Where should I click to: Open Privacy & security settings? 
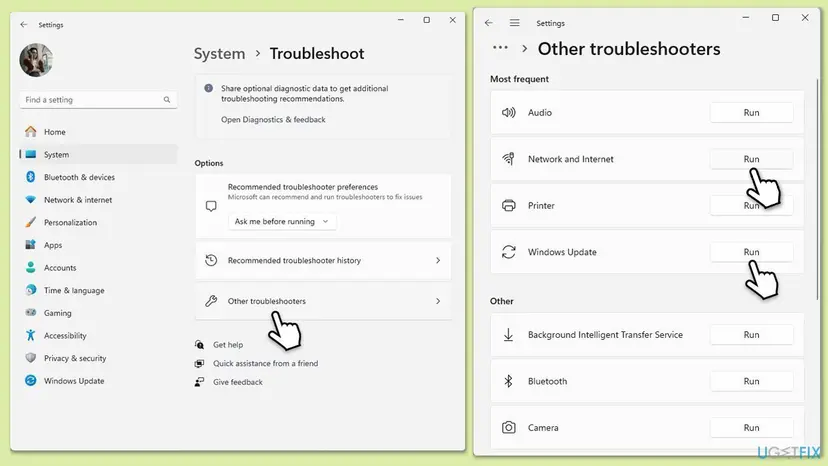tap(98, 358)
